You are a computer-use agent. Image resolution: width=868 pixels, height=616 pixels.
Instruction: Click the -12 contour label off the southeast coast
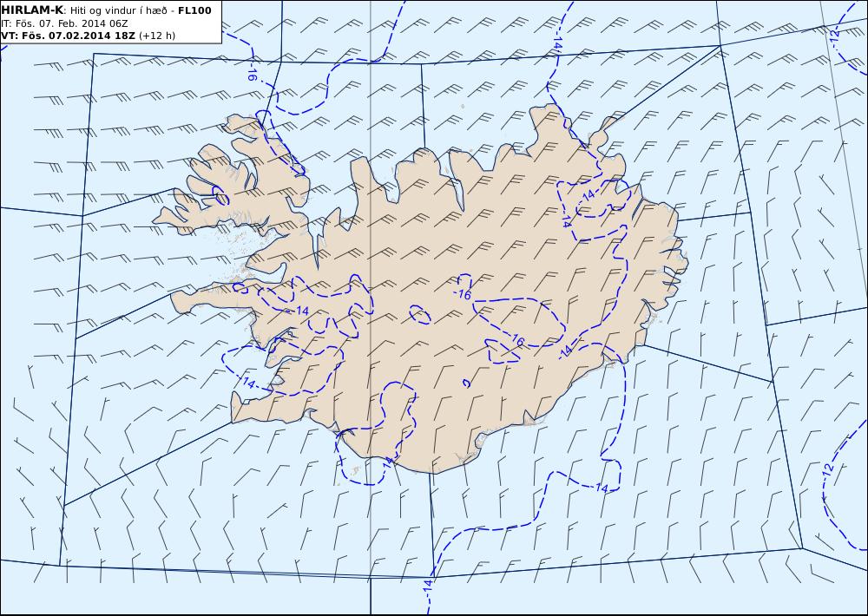click(x=827, y=472)
